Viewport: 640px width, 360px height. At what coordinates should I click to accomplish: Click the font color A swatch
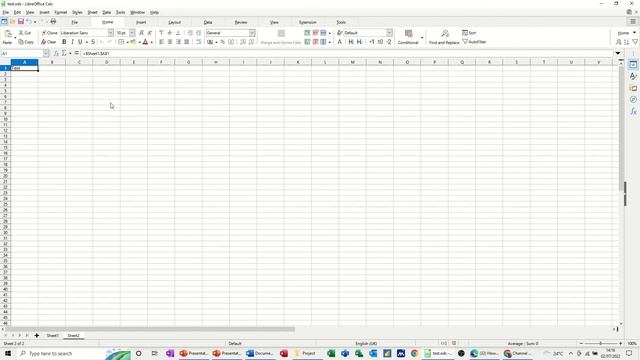(x=145, y=42)
